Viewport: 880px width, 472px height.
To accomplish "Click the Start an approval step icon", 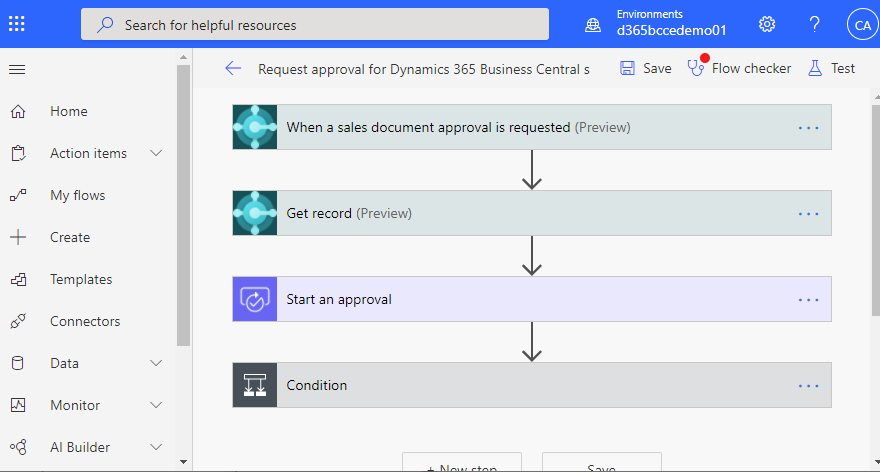I will pyautogui.click(x=254, y=299).
